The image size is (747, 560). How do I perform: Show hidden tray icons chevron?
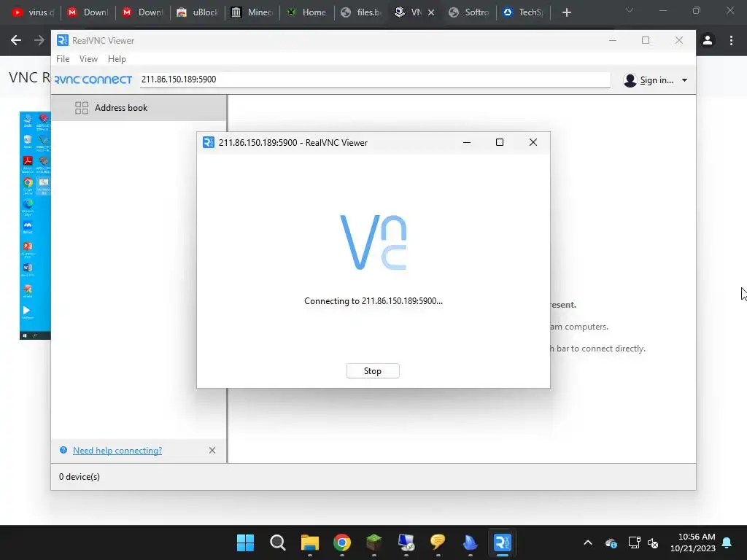588,542
